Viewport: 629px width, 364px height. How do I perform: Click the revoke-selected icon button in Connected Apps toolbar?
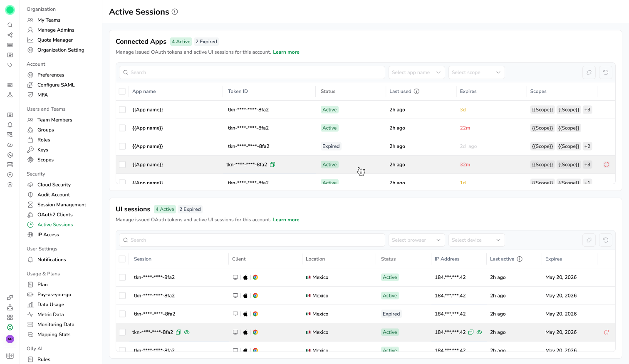pyautogui.click(x=589, y=72)
